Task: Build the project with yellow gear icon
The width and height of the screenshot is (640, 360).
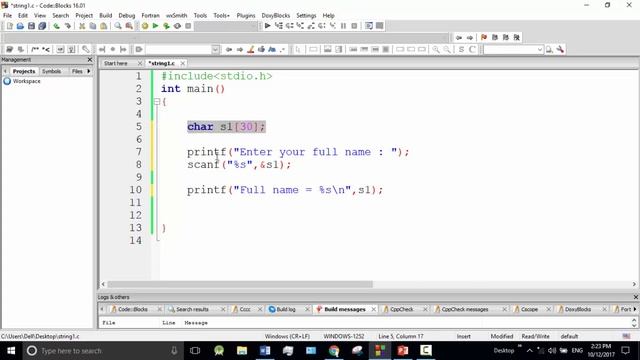Action: pos(144,26)
